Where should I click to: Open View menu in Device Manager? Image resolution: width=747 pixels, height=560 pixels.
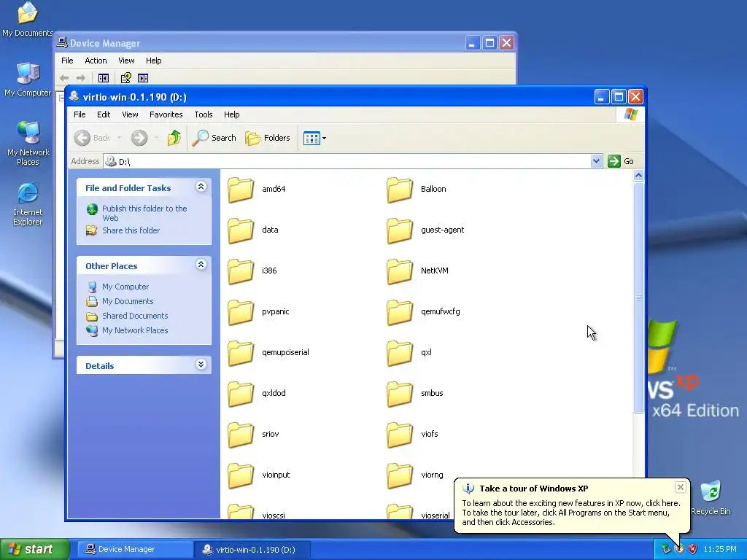click(126, 61)
